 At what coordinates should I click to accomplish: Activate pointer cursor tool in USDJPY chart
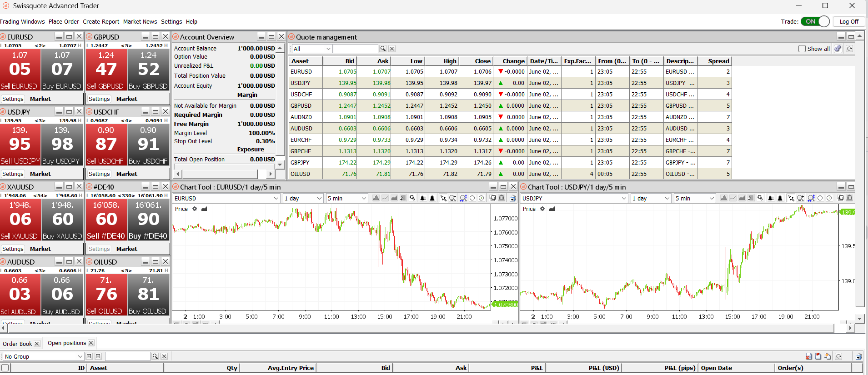click(791, 198)
